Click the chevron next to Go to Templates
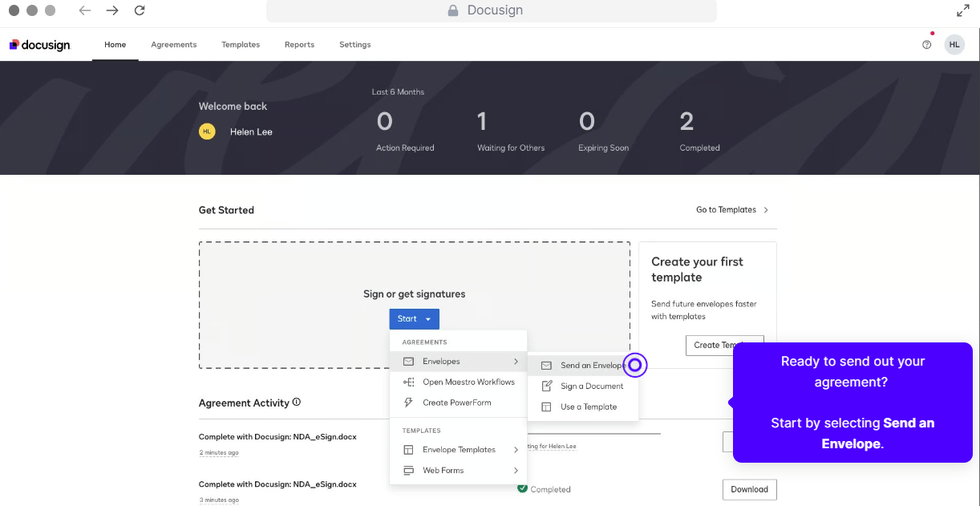The height and width of the screenshot is (506, 980). point(766,210)
